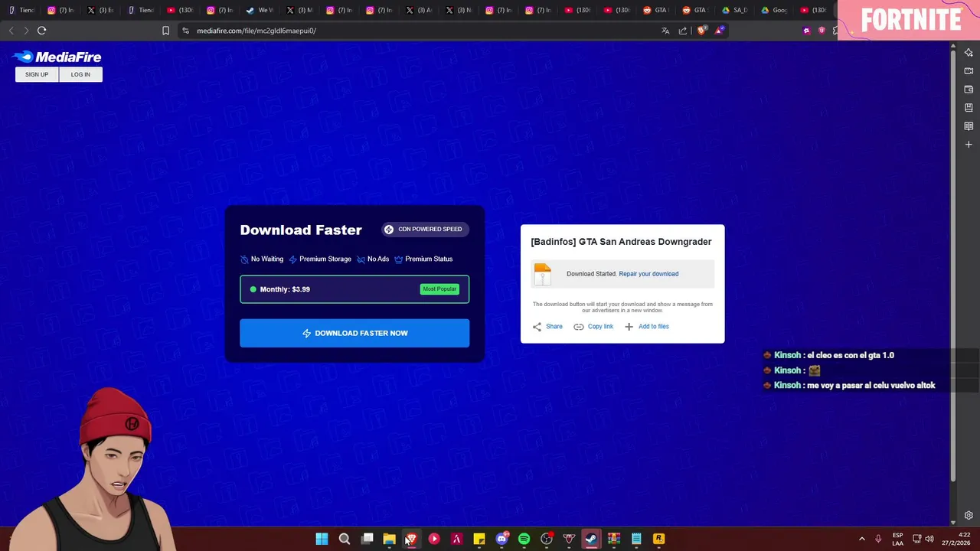
Task: Click the MediaFire logo
Action: pyautogui.click(x=57, y=57)
